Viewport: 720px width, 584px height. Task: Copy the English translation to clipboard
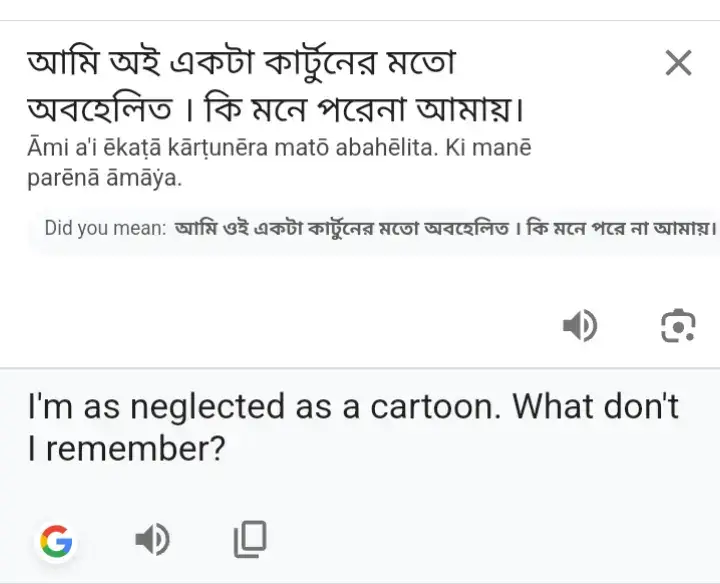[250, 539]
